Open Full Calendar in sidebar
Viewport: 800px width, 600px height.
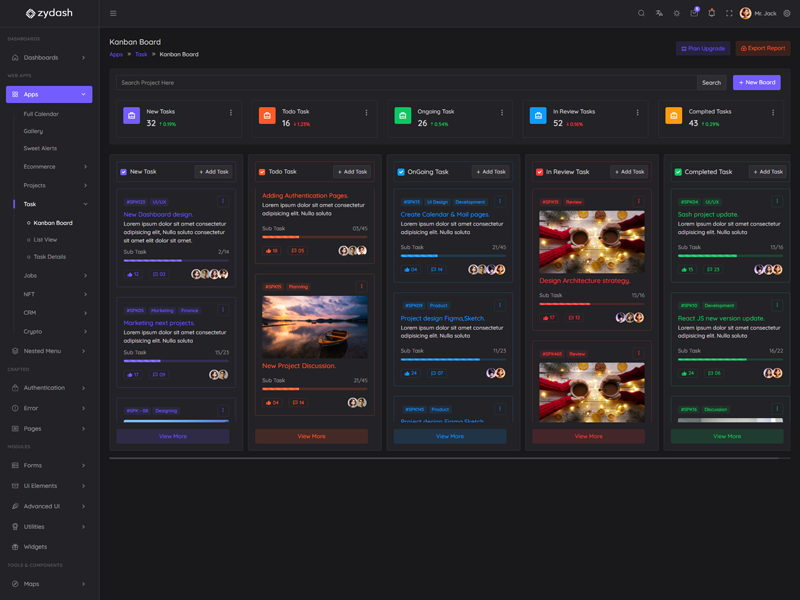click(x=41, y=114)
